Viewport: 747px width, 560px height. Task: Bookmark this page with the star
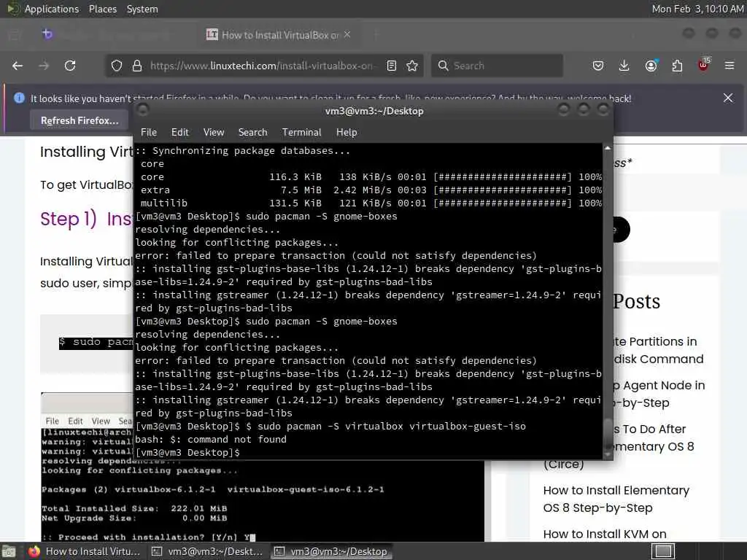click(413, 66)
